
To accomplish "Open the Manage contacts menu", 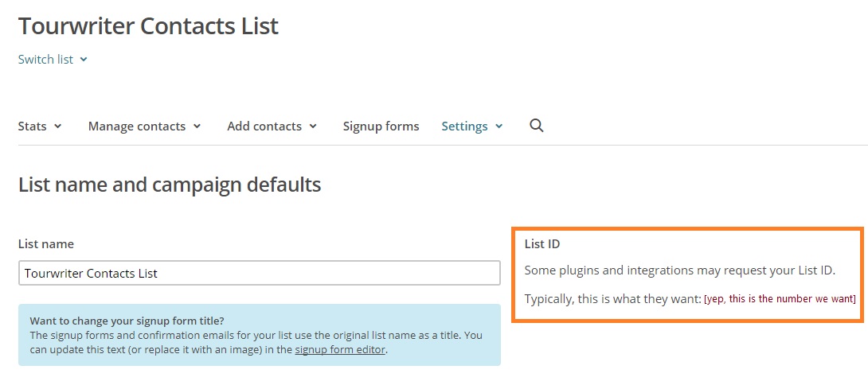I will pyautogui.click(x=137, y=126).
